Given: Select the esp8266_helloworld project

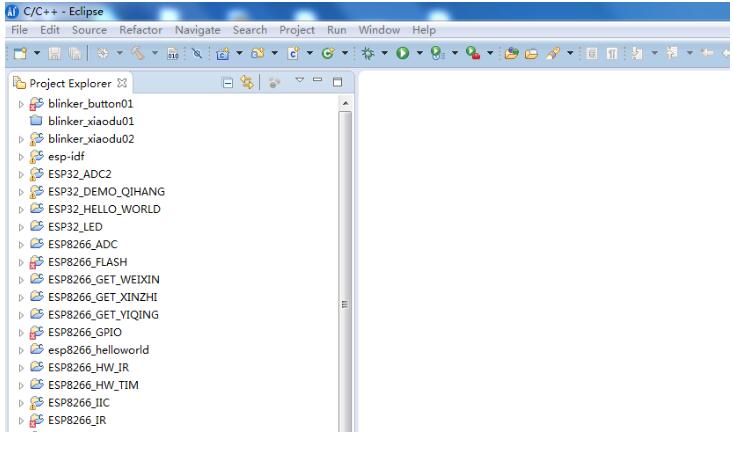Looking at the screenshot, I should pyautogui.click(x=98, y=350).
